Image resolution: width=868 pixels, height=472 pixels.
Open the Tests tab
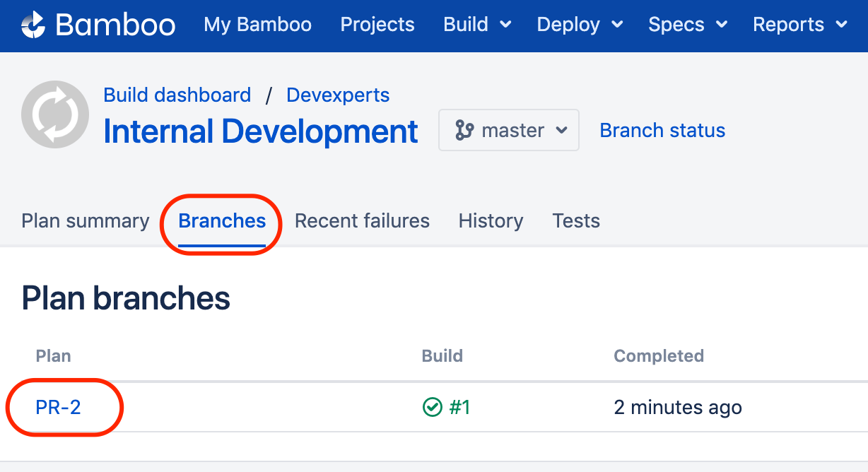click(x=576, y=221)
